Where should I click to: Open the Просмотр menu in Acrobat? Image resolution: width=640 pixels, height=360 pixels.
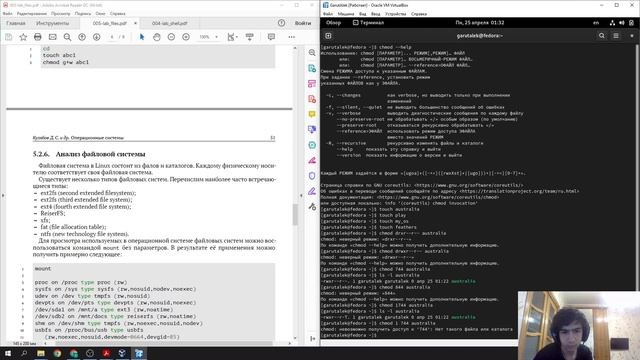tap(60, 13)
